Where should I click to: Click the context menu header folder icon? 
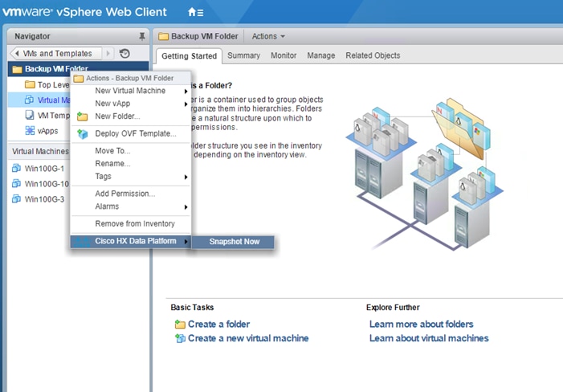78,78
